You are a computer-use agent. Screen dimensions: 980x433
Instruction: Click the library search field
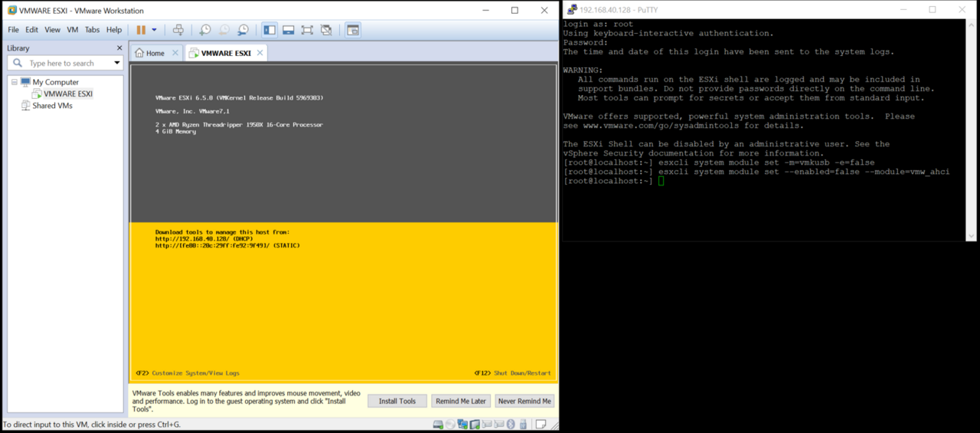click(66, 63)
